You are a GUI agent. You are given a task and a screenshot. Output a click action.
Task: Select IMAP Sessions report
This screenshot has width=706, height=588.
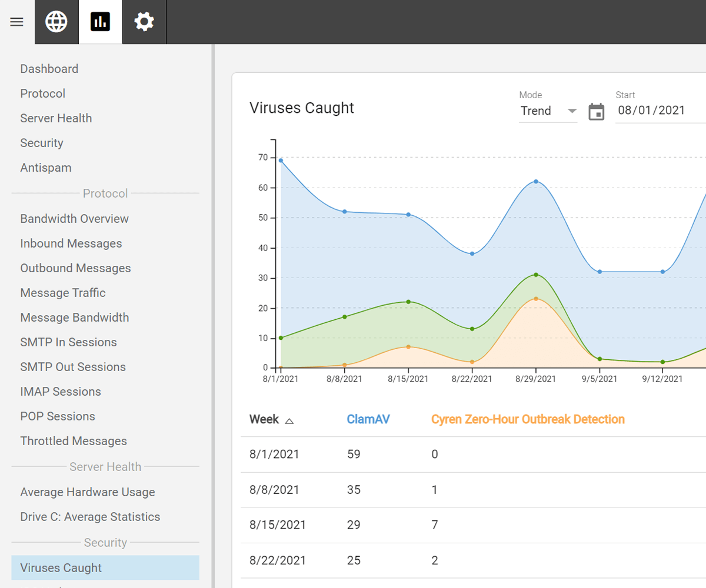(61, 392)
